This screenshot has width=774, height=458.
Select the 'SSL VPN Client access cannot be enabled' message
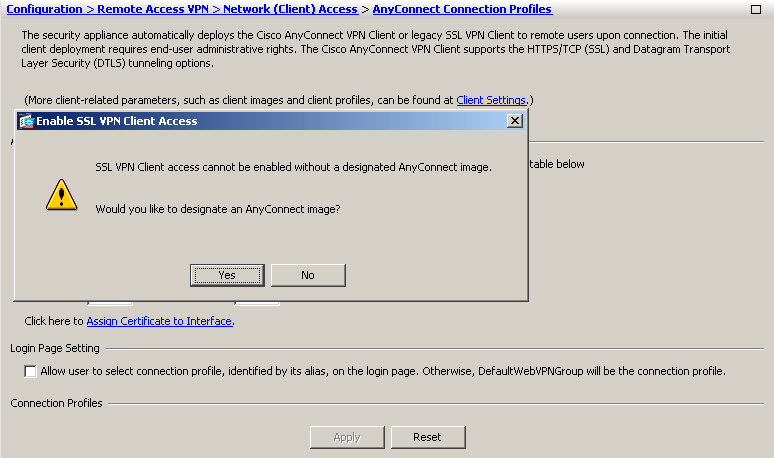293,167
